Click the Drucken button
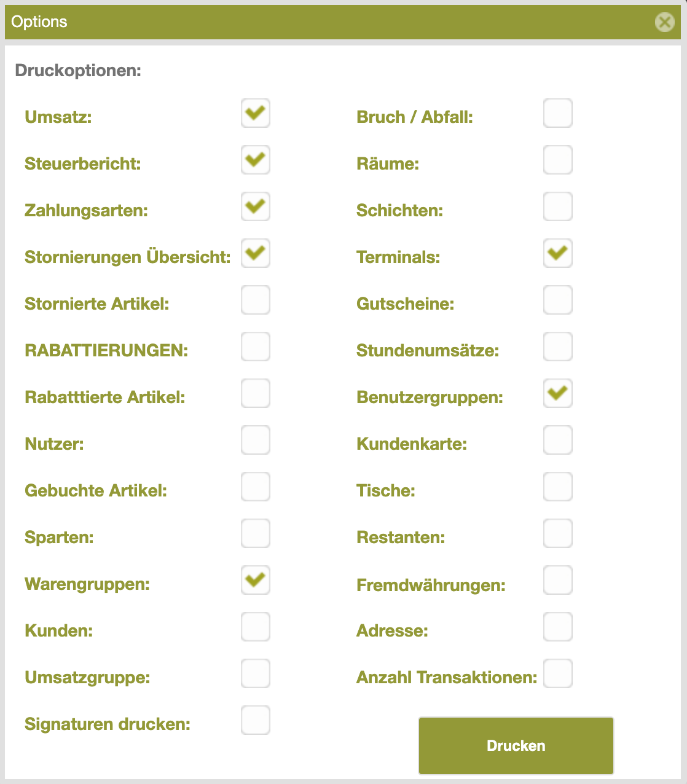The height and width of the screenshot is (784, 687). [x=516, y=746]
